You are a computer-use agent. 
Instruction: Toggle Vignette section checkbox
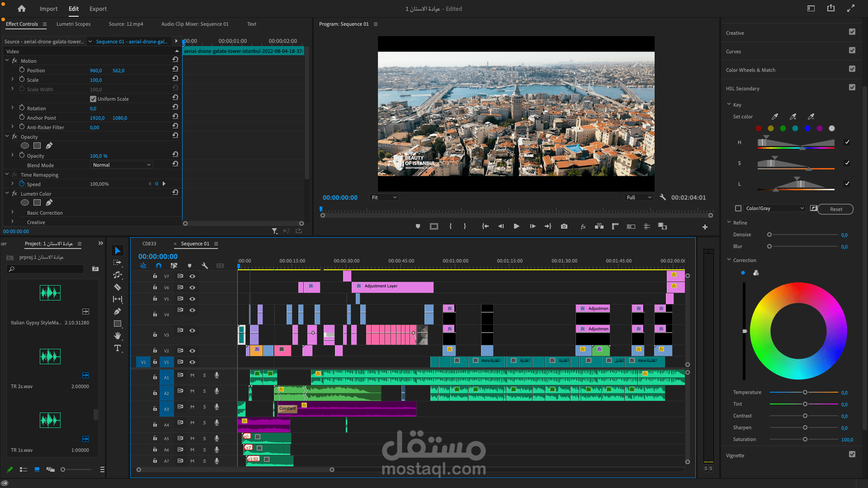tap(852, 454)
